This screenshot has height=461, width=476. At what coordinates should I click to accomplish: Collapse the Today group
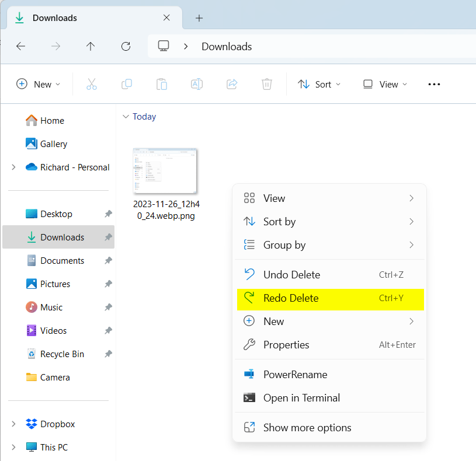(x=126, y=117)
